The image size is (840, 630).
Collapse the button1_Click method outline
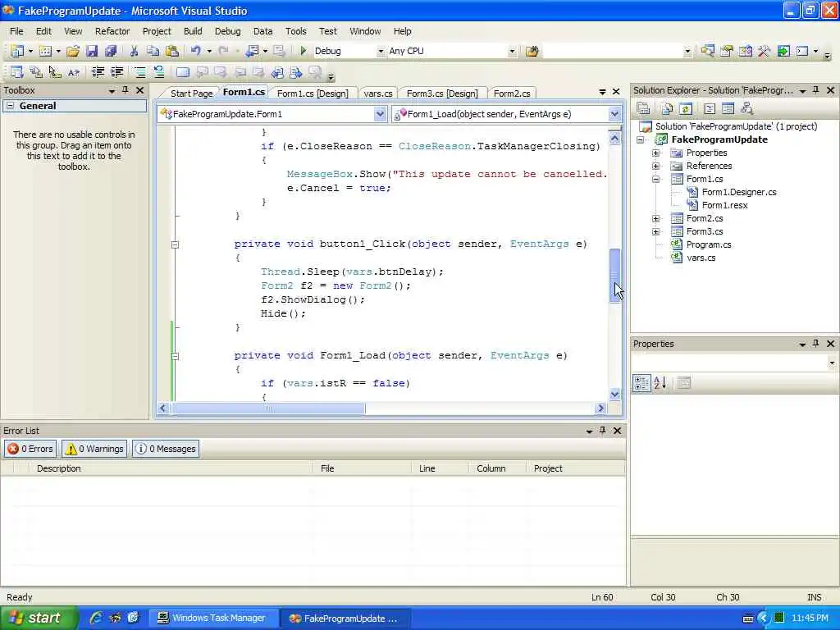point(175,244)
